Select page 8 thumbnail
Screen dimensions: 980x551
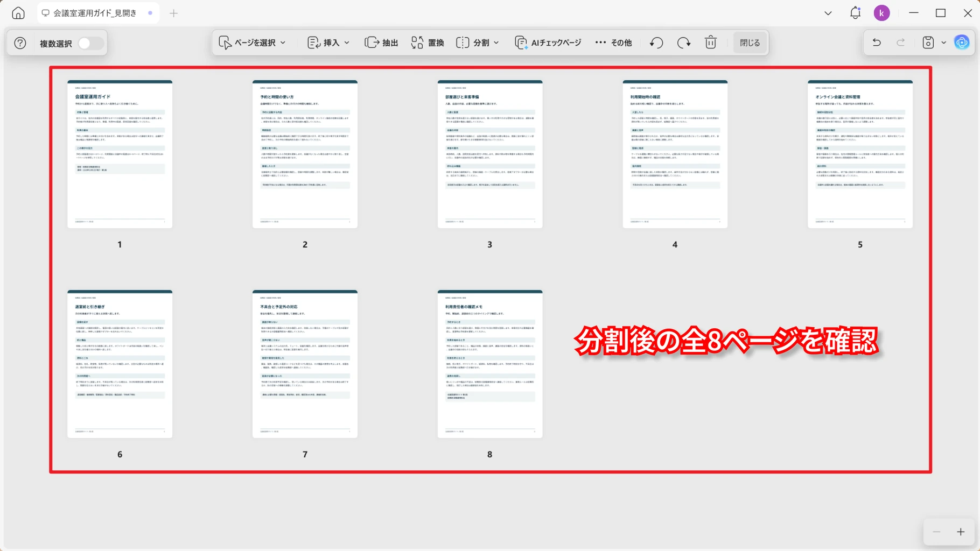coord(490,364)
